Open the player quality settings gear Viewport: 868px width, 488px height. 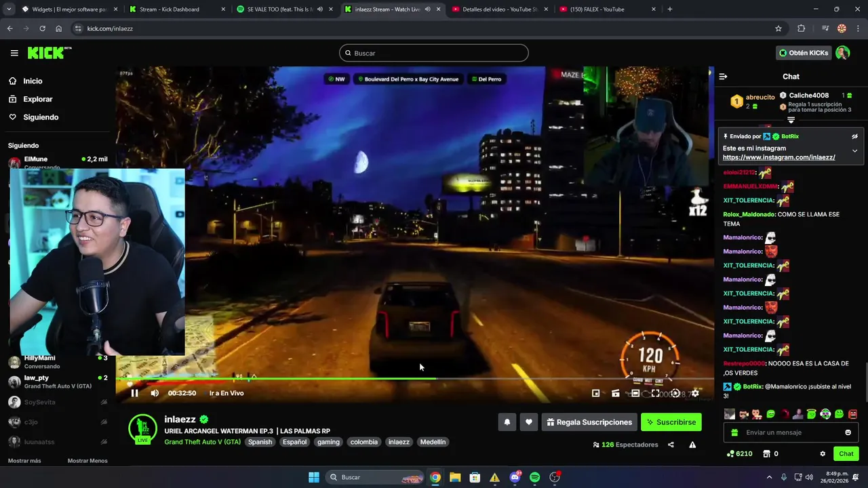point(695,393)
